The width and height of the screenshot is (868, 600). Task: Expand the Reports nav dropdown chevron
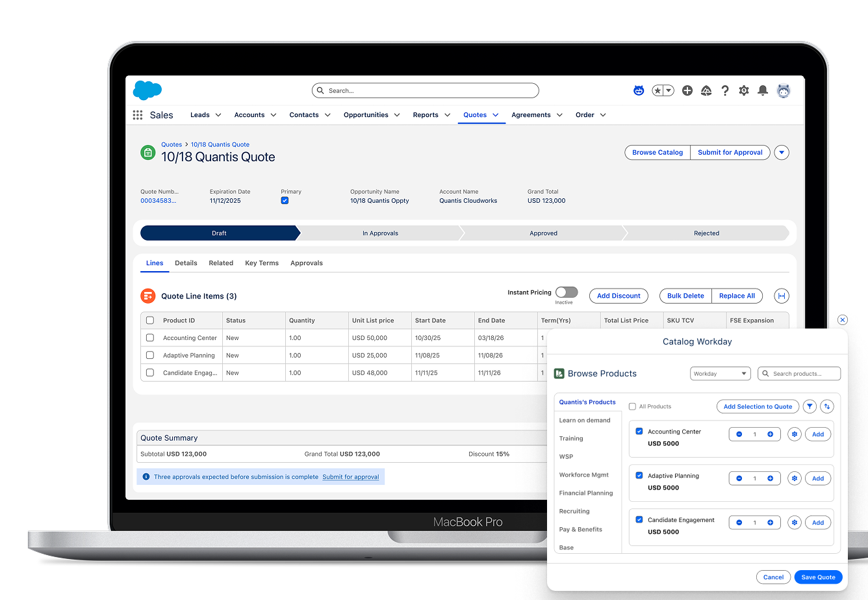point(447,115)
